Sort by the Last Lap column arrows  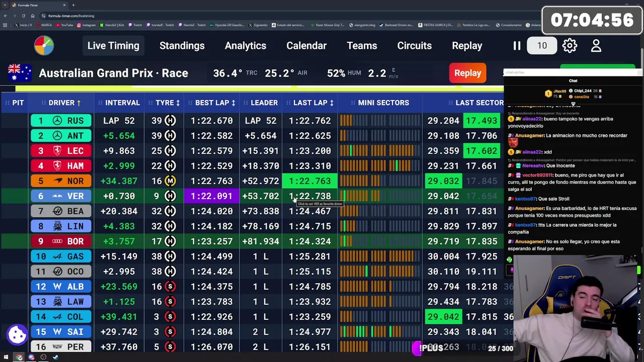[x=332, y=103]
